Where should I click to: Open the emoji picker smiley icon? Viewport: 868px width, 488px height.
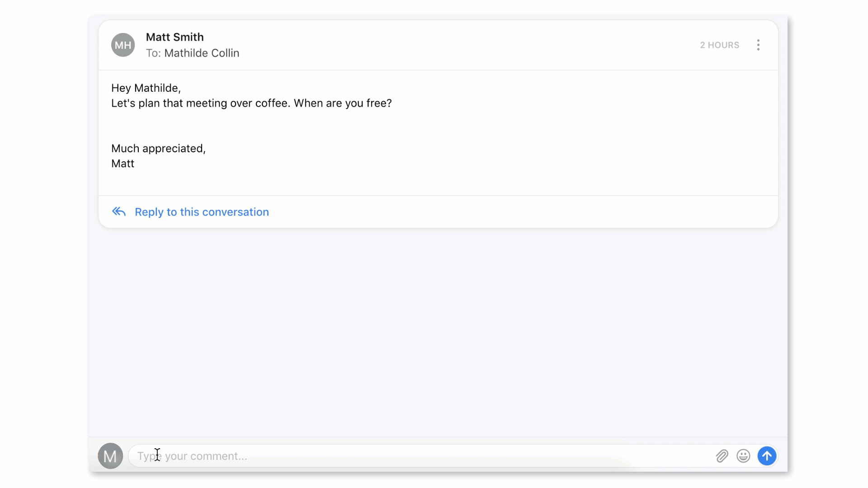pos(743,456)
